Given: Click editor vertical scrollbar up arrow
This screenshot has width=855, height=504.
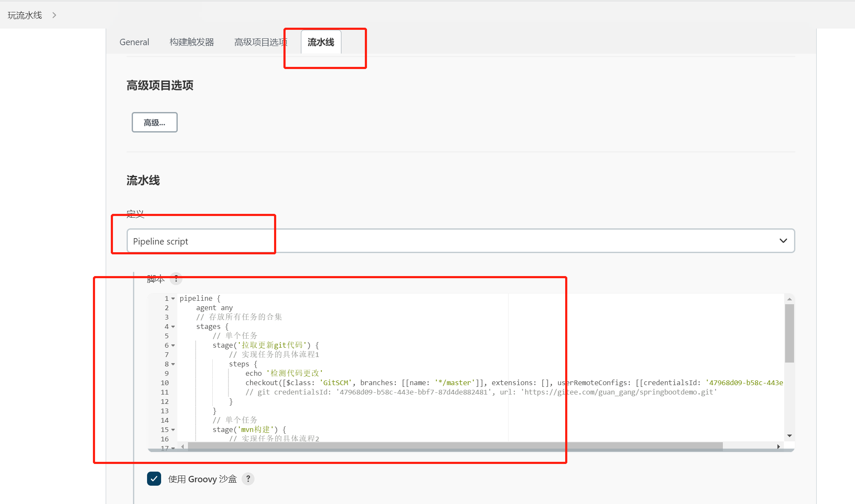Looking at the screenshot, I should coord(789,299).
